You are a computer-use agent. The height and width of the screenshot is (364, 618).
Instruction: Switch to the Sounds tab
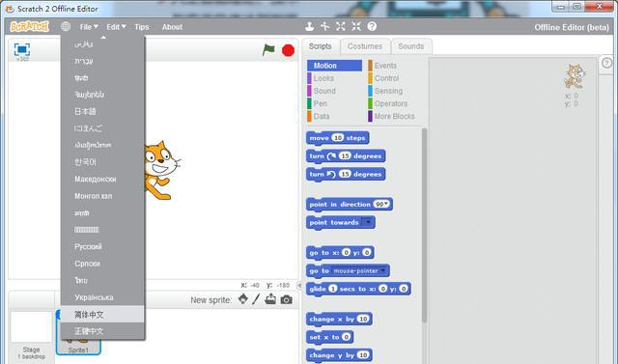(411, 46)
